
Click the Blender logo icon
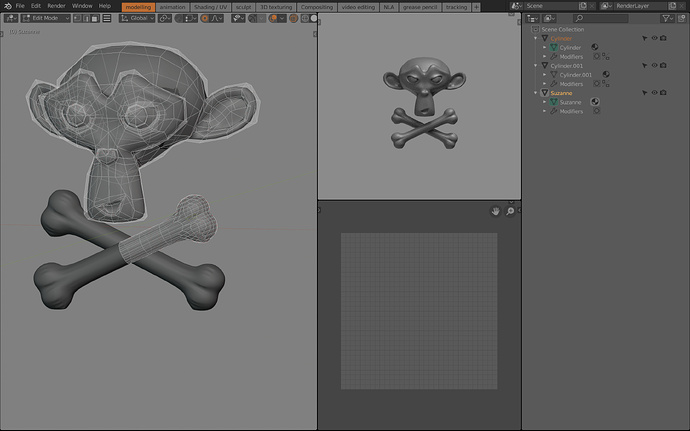7,6
